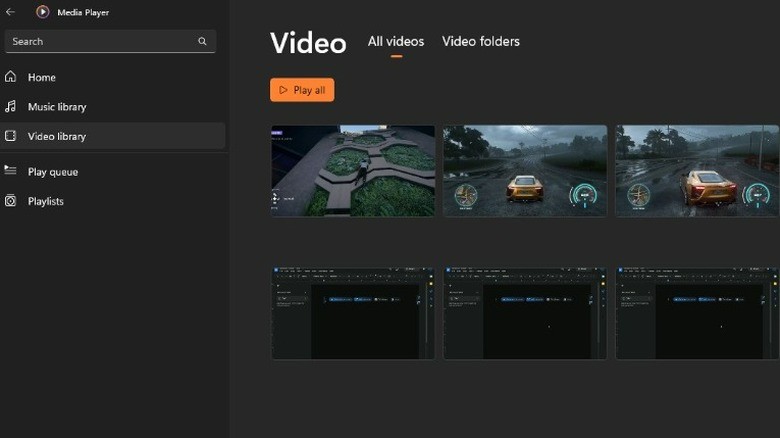The image size is (780, 438).
Task: Switch to the All videos tab
Action: (x=396, y=42)
